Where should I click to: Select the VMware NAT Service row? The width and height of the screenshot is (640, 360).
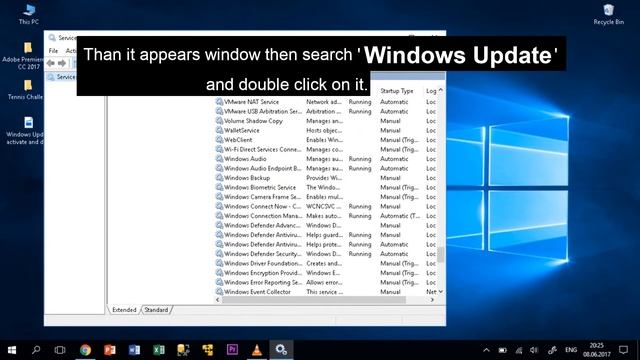tap(326, 102)
